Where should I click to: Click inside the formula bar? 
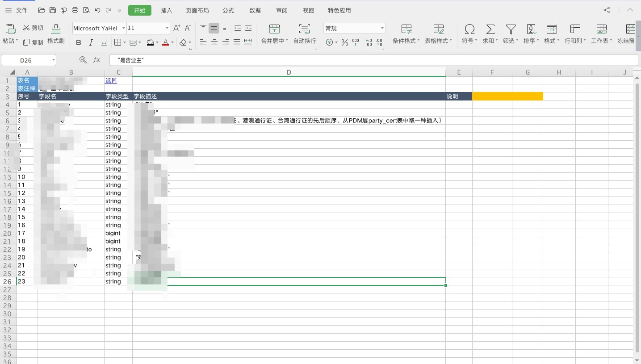pos(268,60)
